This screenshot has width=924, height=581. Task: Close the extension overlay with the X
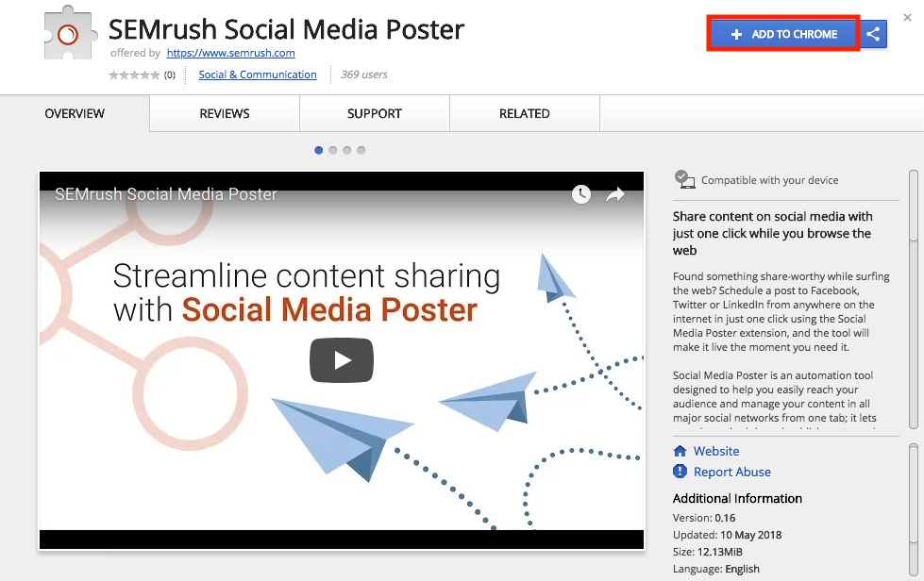point(908,18)
